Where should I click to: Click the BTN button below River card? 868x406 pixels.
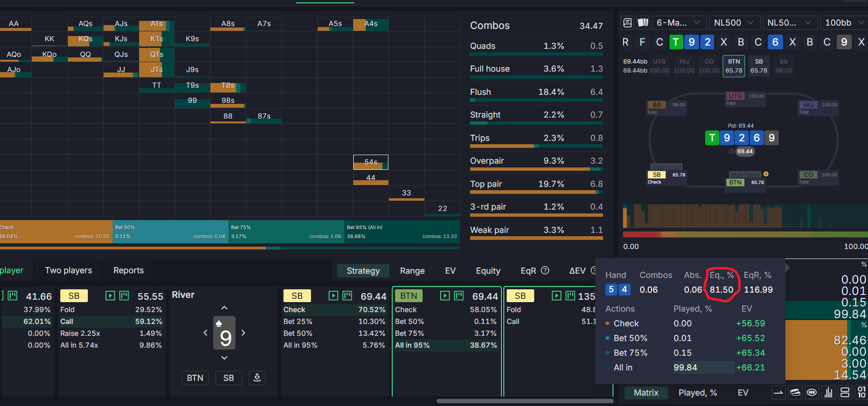click(195, 378)
